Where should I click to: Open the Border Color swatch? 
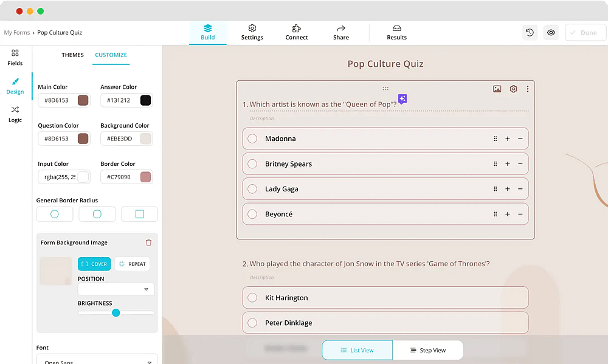click(x=145, y=177)
